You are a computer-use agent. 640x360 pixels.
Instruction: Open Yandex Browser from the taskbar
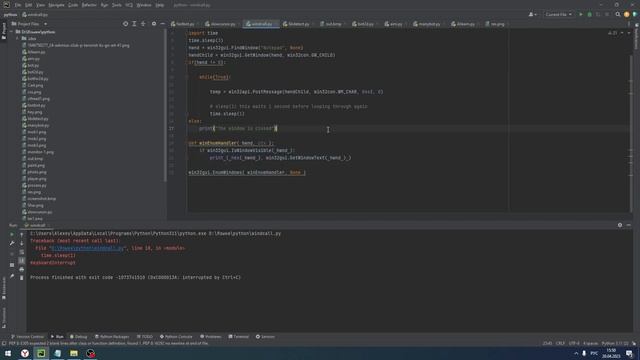tap(24, 353)
